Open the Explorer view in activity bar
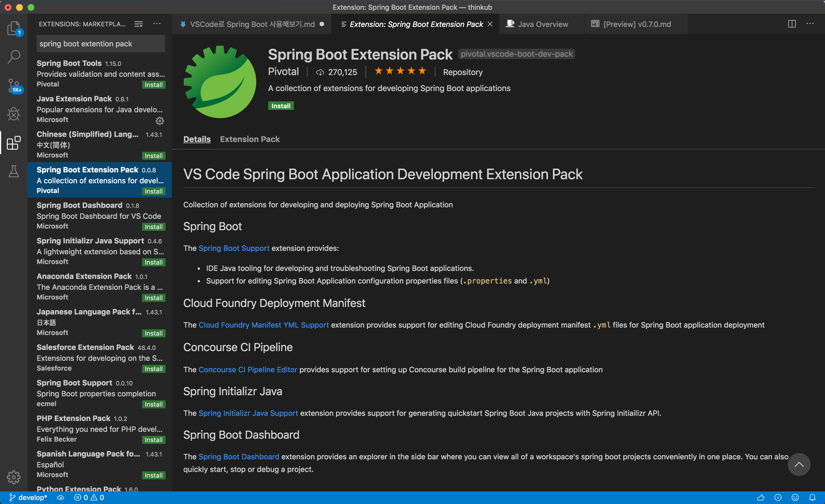The height and width of the screenshot is (504, 825). (14, 28)
